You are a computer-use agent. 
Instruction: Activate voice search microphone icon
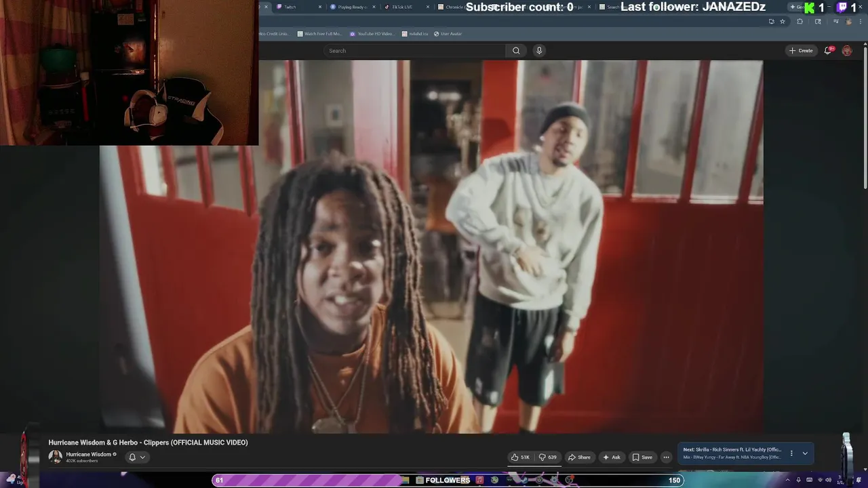click(539, 51)
